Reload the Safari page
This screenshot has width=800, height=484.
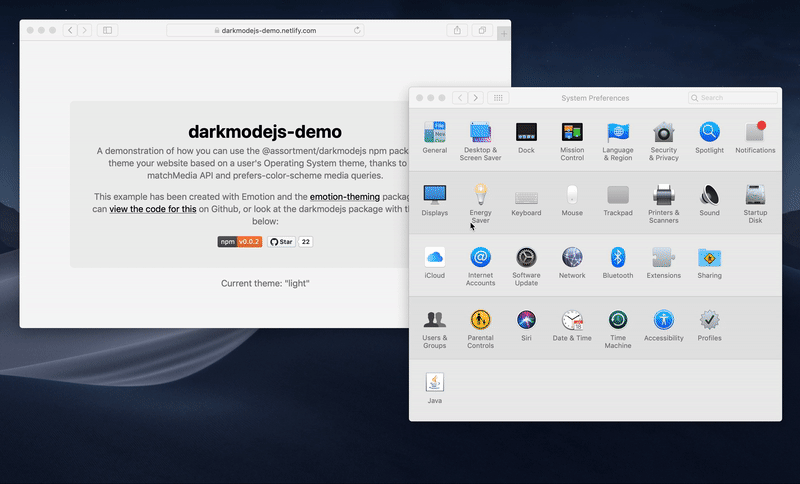[x=357, y=30]
